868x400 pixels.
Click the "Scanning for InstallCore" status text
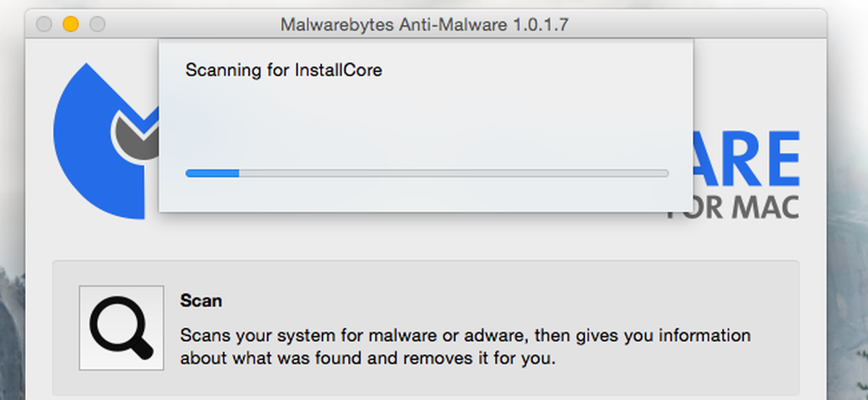pos(284,70)
